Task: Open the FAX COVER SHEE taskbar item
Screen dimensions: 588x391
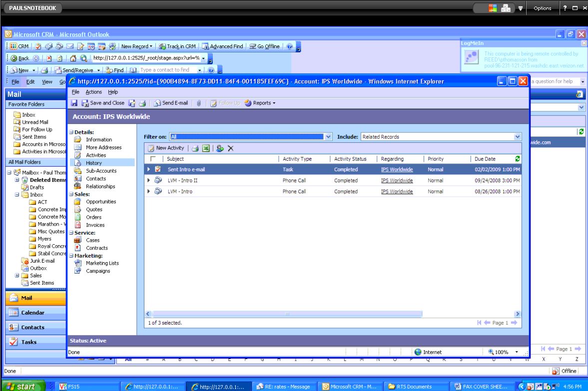Action: [481, 387]
